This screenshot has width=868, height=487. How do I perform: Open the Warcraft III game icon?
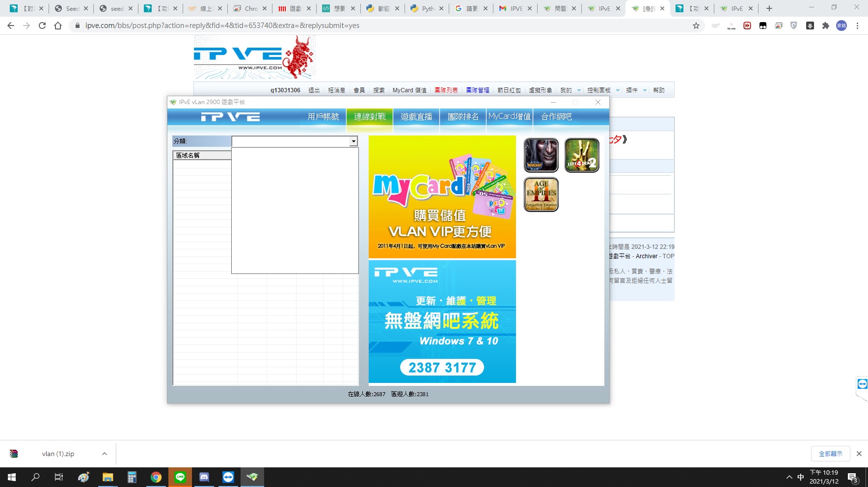click(x=541, y=155)
